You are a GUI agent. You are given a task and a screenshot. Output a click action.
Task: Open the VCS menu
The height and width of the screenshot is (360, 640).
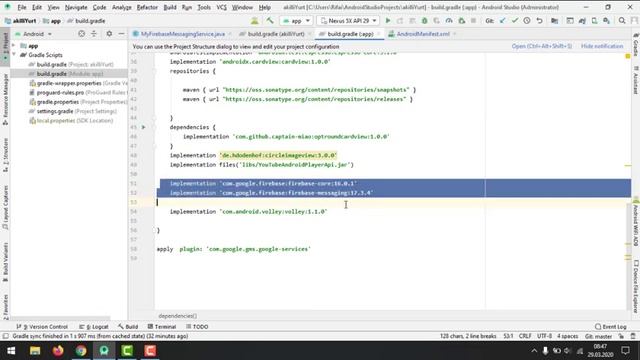(x=221, y=7)
